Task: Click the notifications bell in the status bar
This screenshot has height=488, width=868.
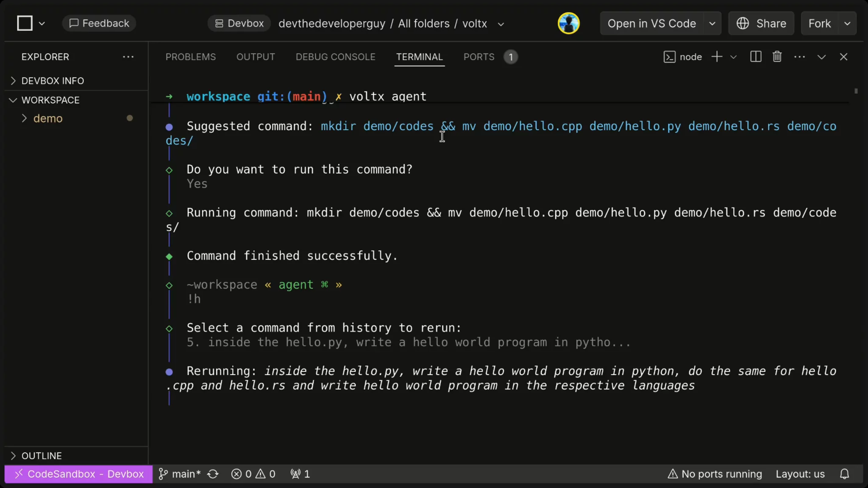Action: coord(844,474)
